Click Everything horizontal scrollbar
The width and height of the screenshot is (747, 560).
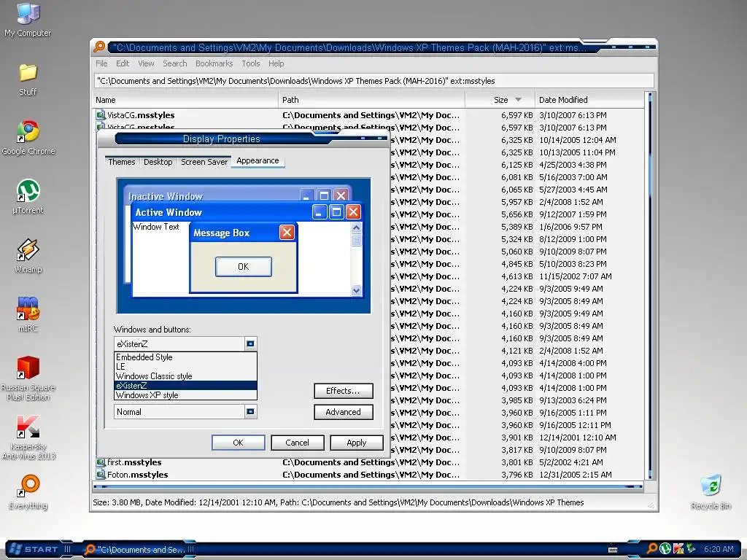tap(368, 486)
